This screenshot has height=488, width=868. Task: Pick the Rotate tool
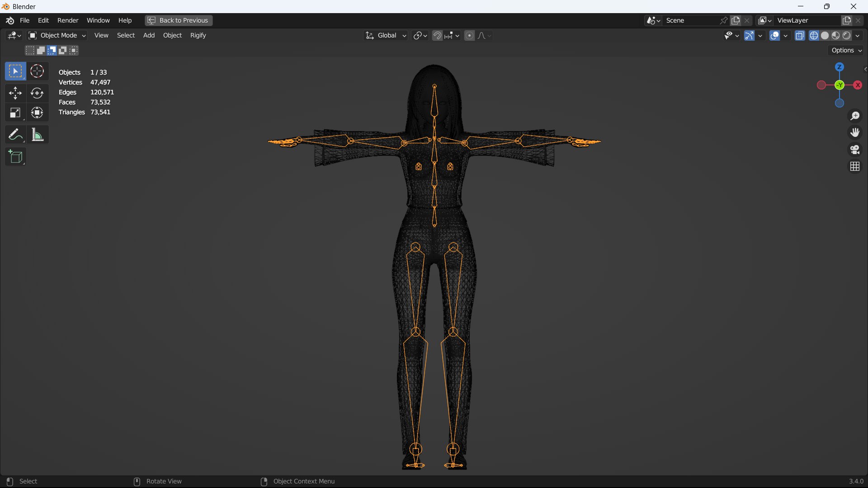(37, 93)
